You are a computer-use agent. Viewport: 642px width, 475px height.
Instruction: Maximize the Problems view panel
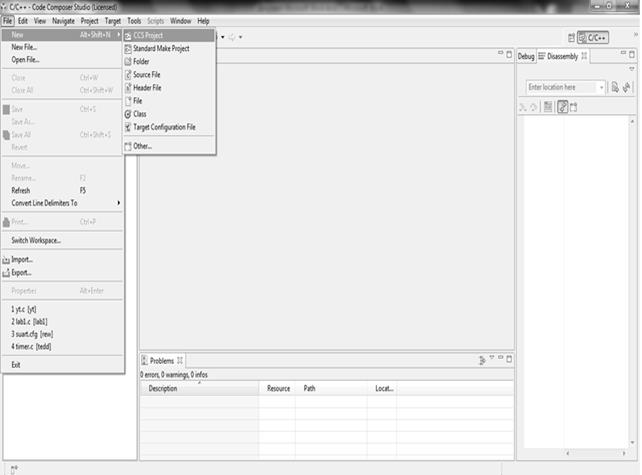click(x=509, y=359)
